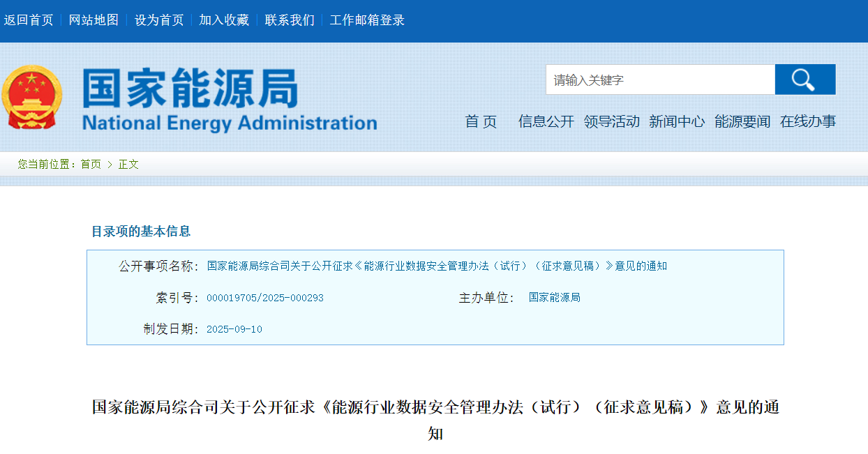Switch to 领导活动 section
The height and width of the screenshot is (454, 868).
point(611,121)
